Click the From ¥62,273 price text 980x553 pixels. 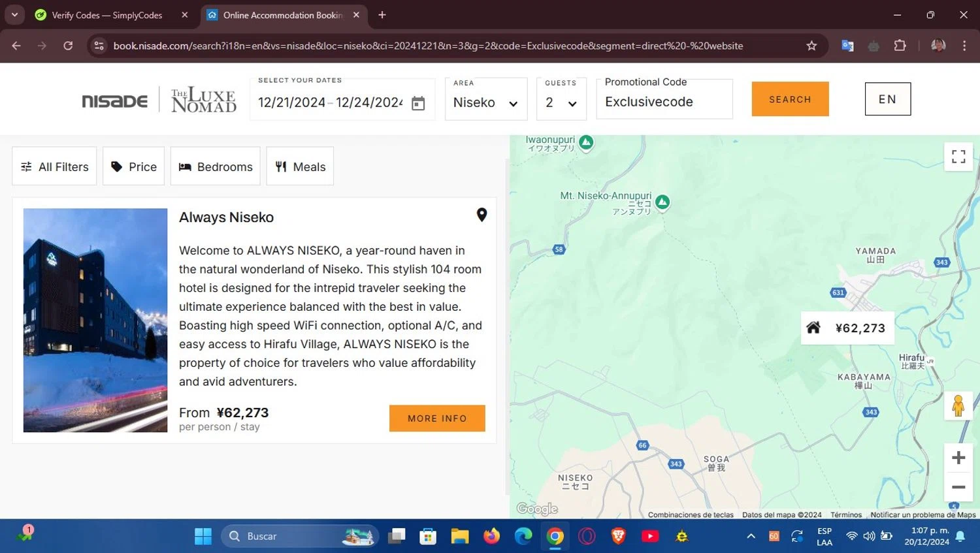coord(224,413)
